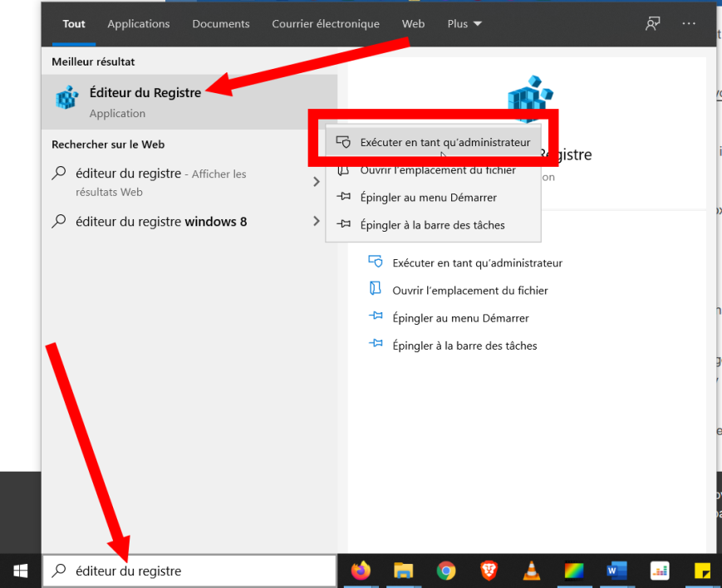Screen dimensions: 722x588
Task: Click the Windows Start button
Action: [x=21, y=571]
